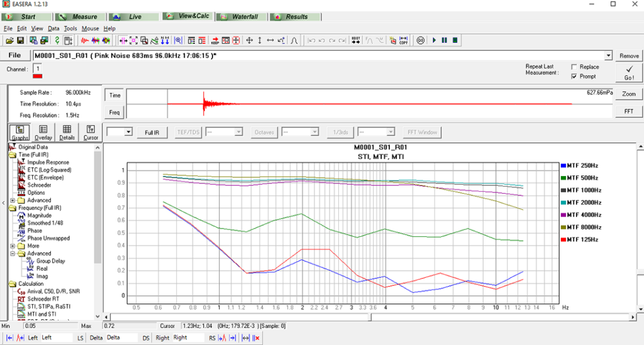Expand the More folder in the tree
The height and width of the screenshot is (345, 644).
13,246
